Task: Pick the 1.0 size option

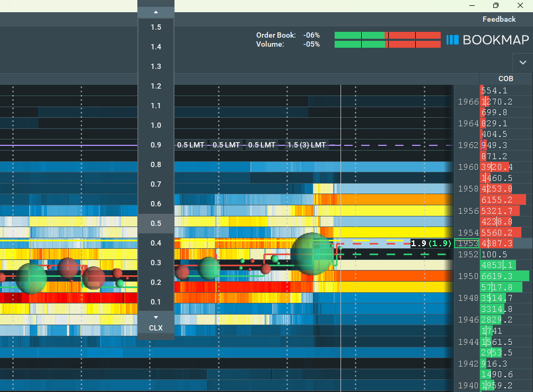Action: (x=155, y=125)
